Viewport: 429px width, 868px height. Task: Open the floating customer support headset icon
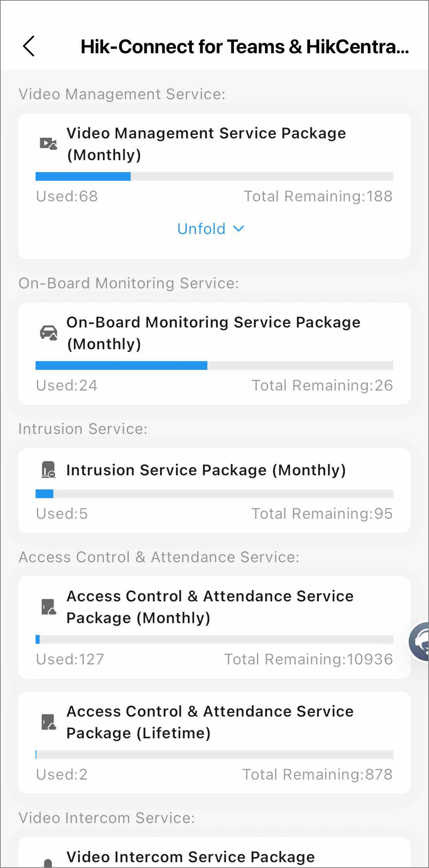(419, 642)
